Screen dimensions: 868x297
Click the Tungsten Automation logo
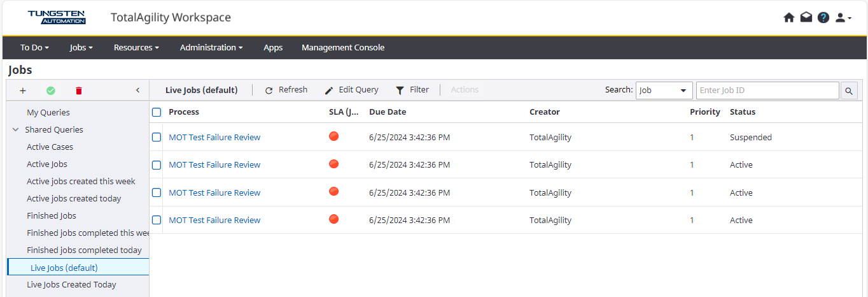(x=57, y=17)
